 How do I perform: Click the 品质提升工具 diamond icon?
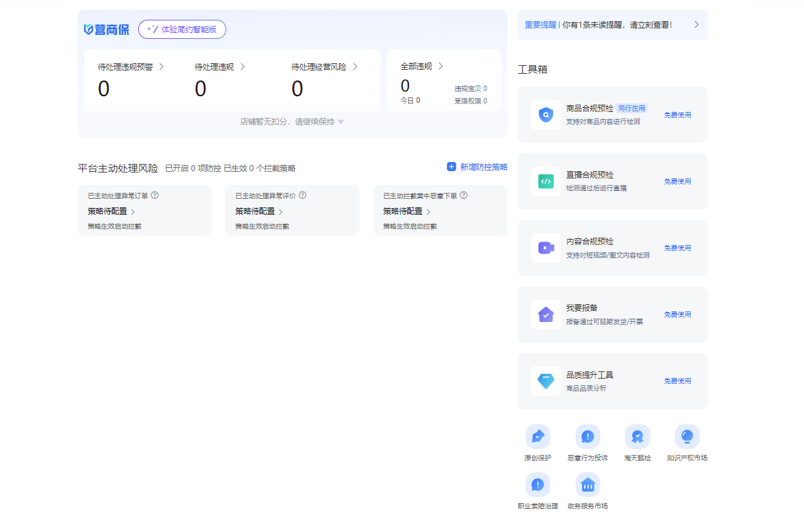(x=546, y=381)
